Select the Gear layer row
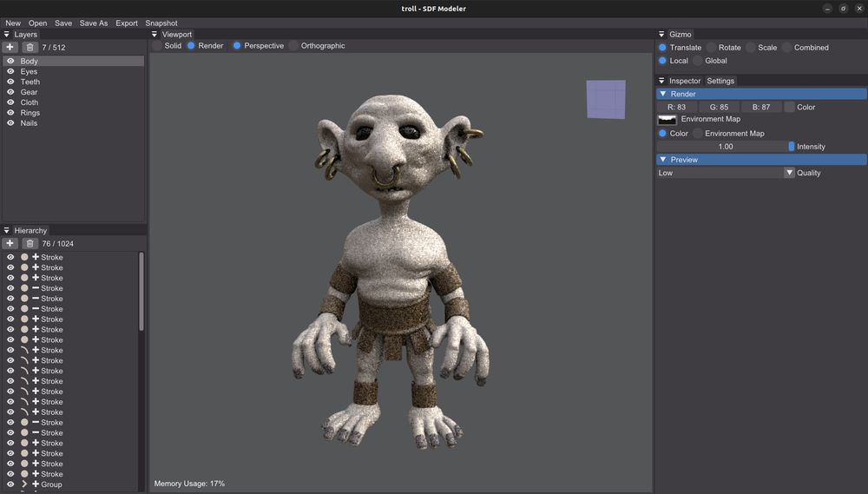The width and height of the screenshot is (868, 494). point(74,92)
